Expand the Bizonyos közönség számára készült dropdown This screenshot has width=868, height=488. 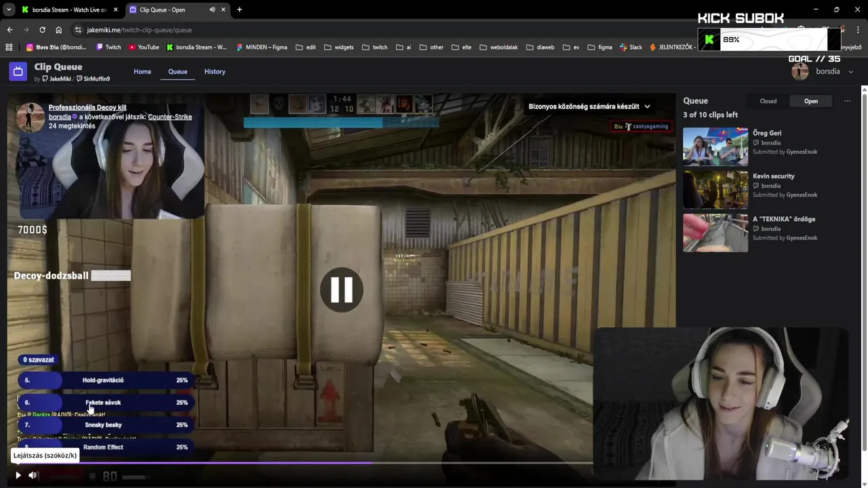coord(589,106)
